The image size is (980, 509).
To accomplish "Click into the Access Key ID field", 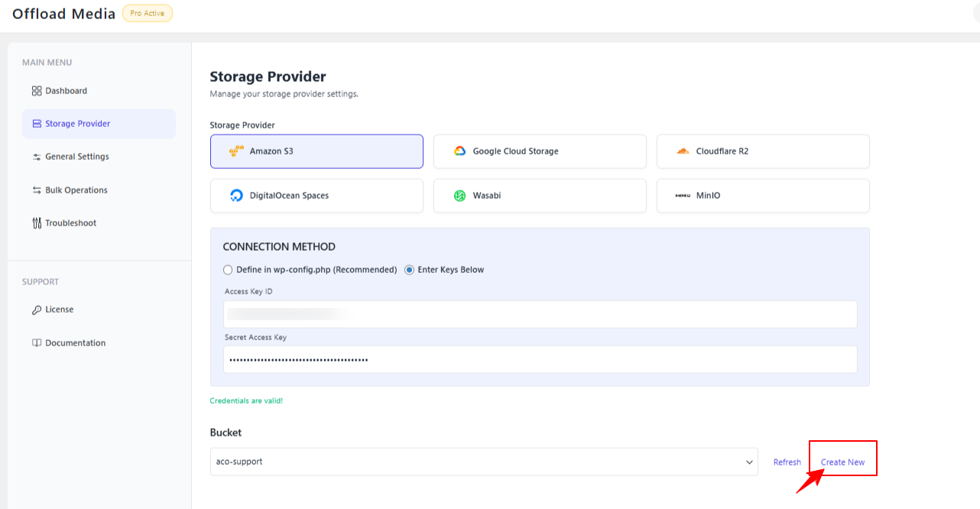I will tap(540, 314).
